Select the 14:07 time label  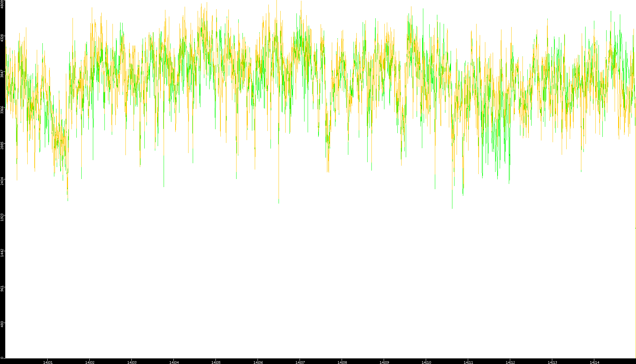[x=300, y=362]
